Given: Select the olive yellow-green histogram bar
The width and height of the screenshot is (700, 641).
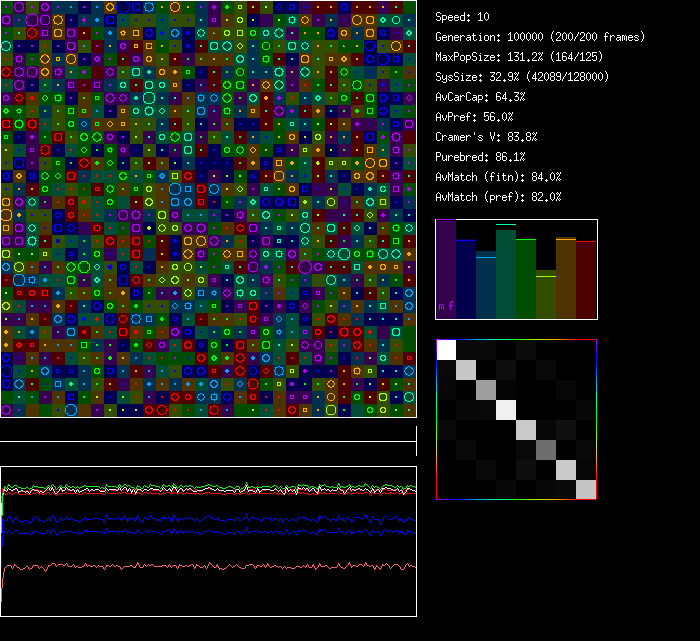Looking at the screenshot, I should (546, 296).
